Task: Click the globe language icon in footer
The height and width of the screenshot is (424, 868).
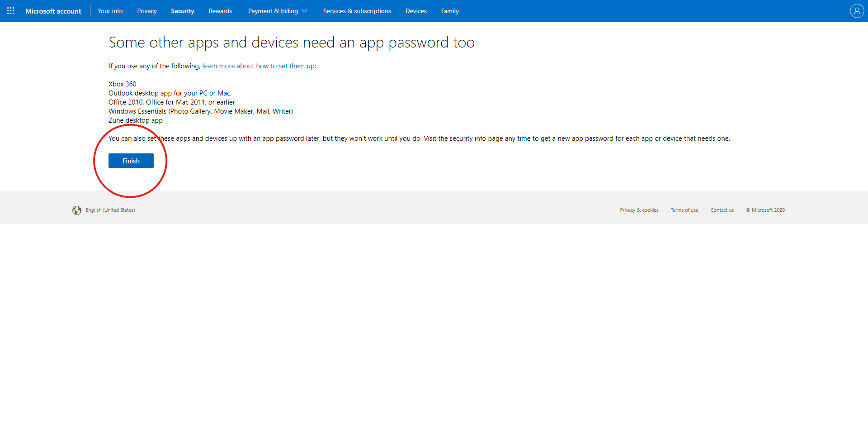Action: click(x=77, y=210)
